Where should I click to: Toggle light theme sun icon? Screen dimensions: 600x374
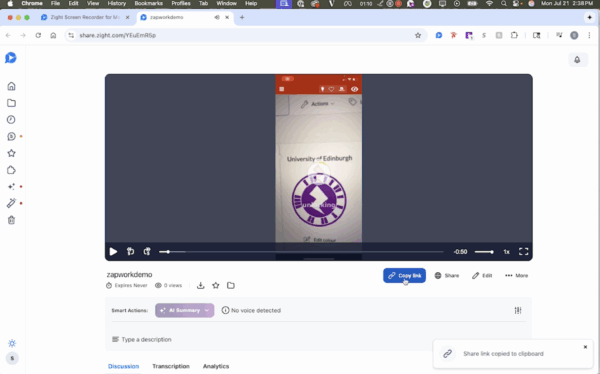(12, 343)
